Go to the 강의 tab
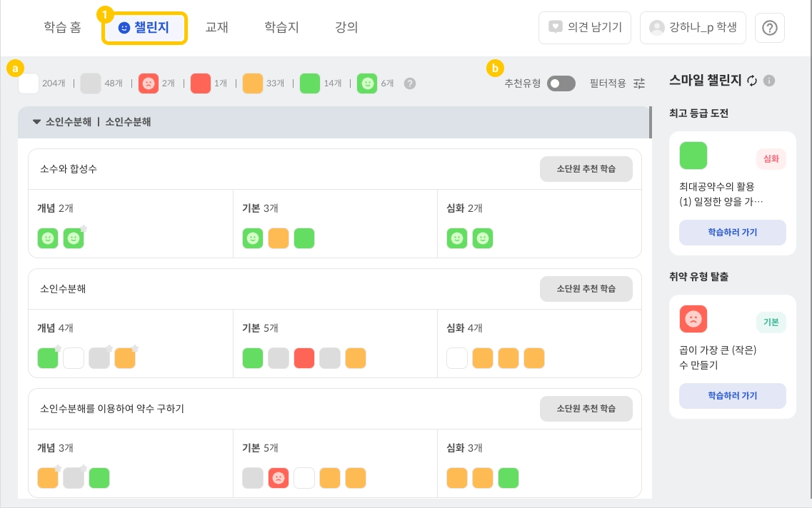Image resolution: width=812 pixels, height=508 pixels. click(x=346, y=28)
